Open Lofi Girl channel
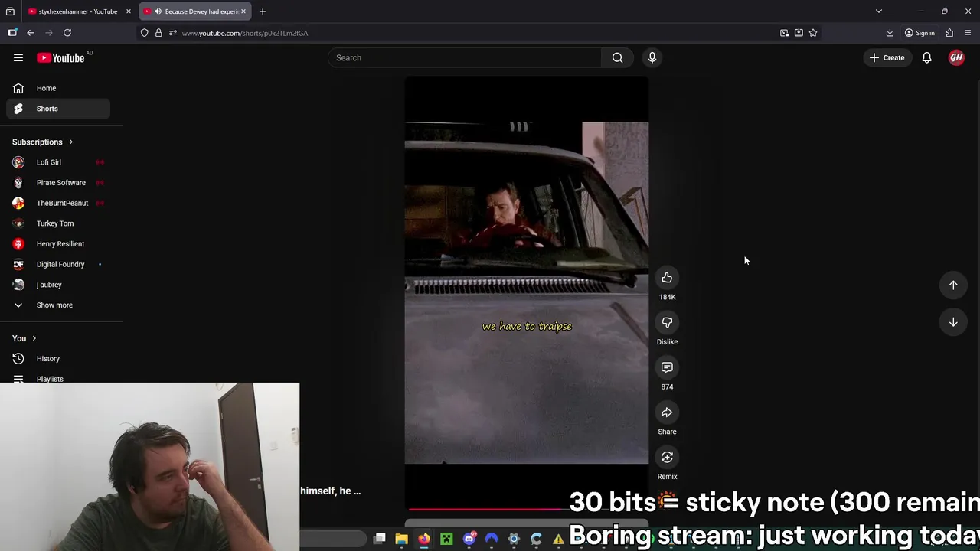Viewport: 980px width, 551px height. [x=58, y=162]
